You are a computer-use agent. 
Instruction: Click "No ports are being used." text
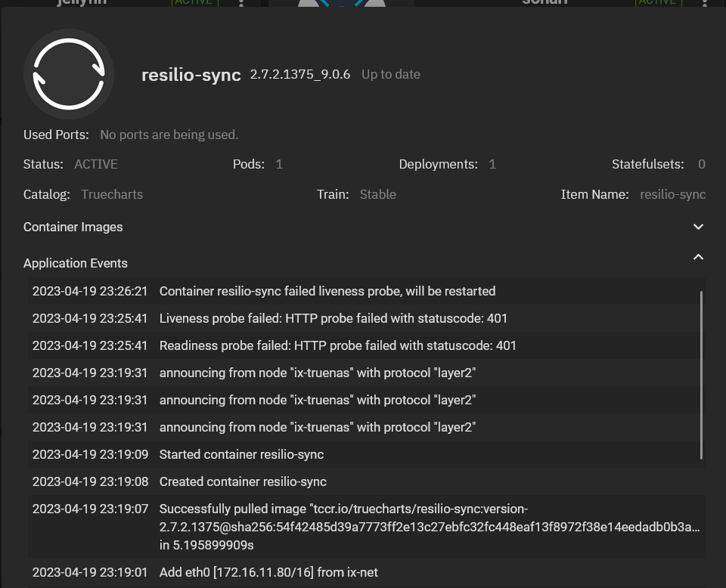tap(169, 135)
